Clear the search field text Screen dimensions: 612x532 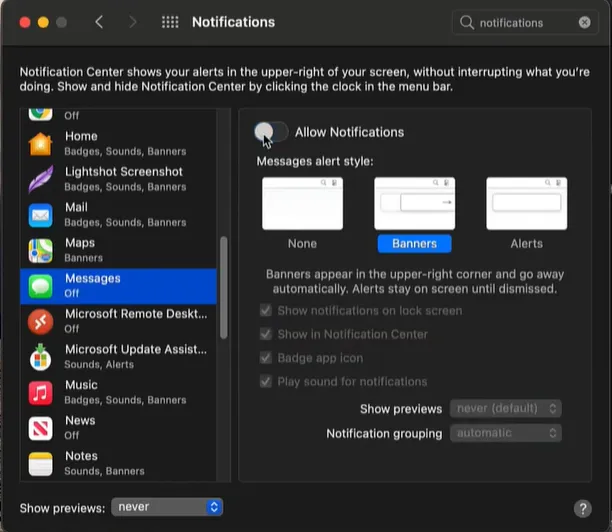584,23
